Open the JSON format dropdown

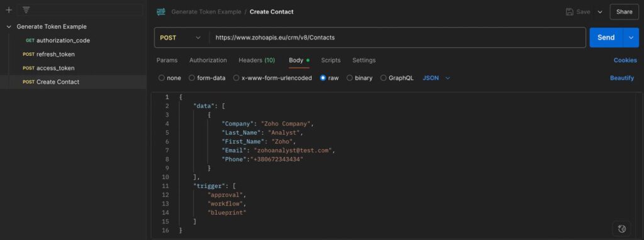click(436, 78)
